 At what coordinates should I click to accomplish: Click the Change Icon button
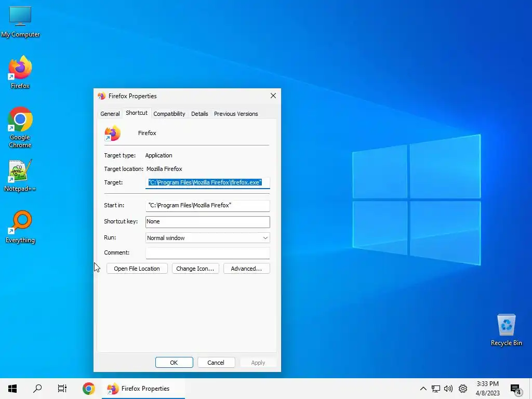point(195,269)
